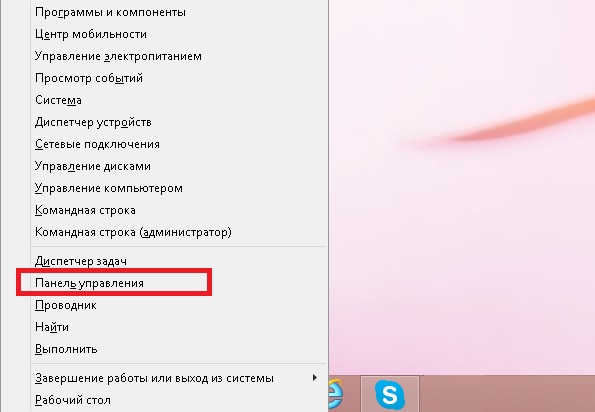The image size is (595, 412).
Task: Choose Просмотр событий
Action: coord(178,78)
